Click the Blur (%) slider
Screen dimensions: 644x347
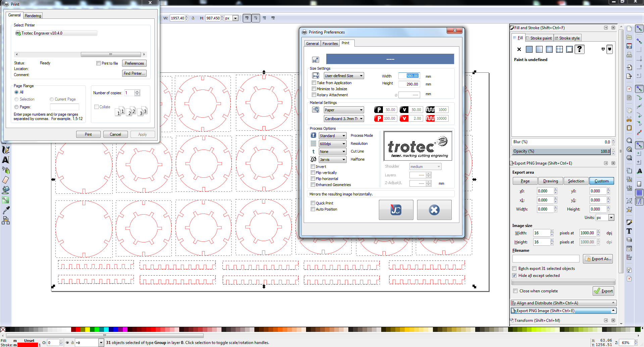(x=562, y=142)
